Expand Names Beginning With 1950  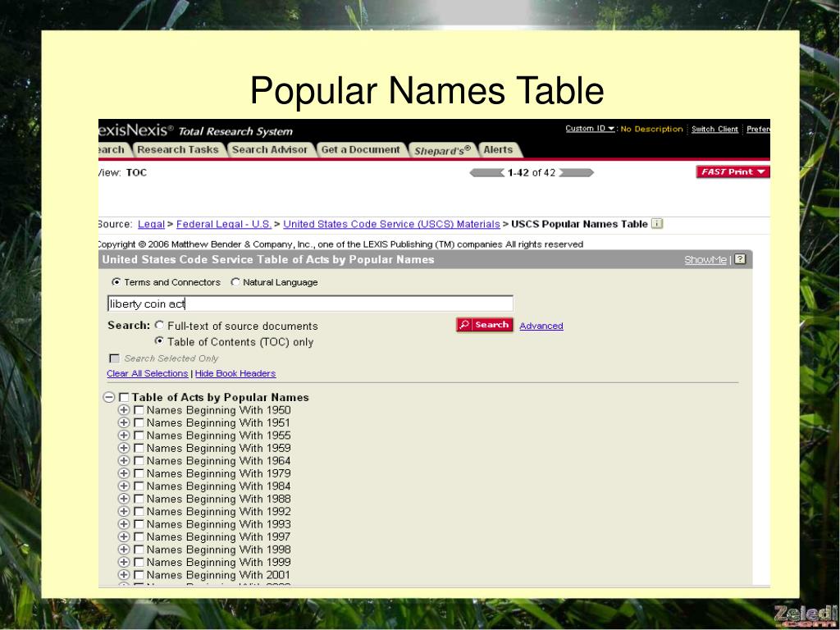(x=124, y=410)
